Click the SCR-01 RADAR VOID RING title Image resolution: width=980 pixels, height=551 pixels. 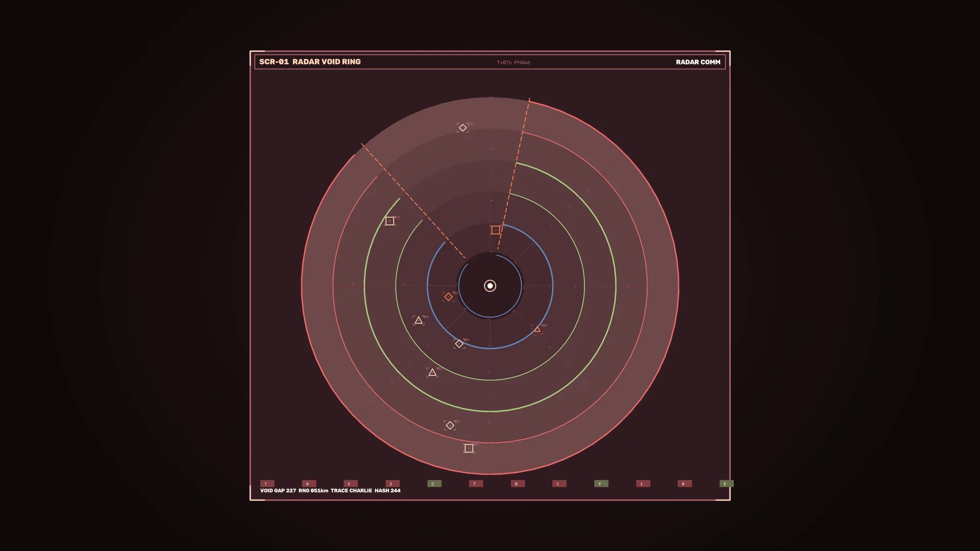pos(310,62)
